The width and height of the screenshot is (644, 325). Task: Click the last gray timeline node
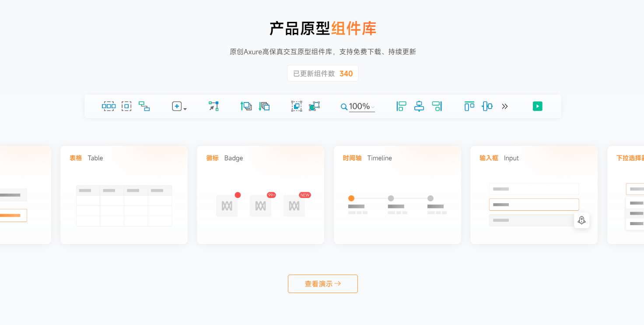(430, 198)
